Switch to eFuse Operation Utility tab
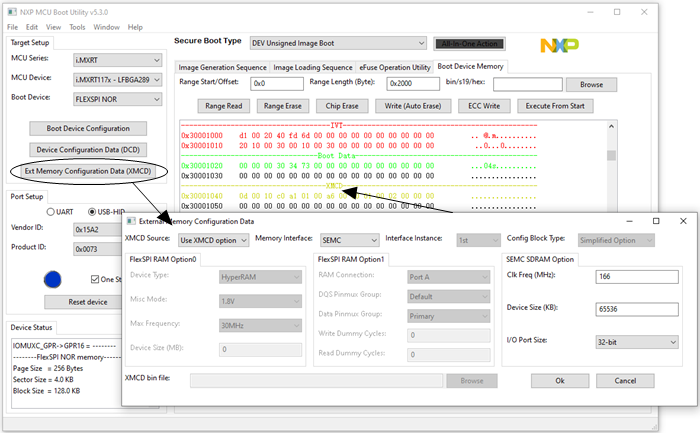The width and height of the screenshot is (700, 433). point(395,67)
